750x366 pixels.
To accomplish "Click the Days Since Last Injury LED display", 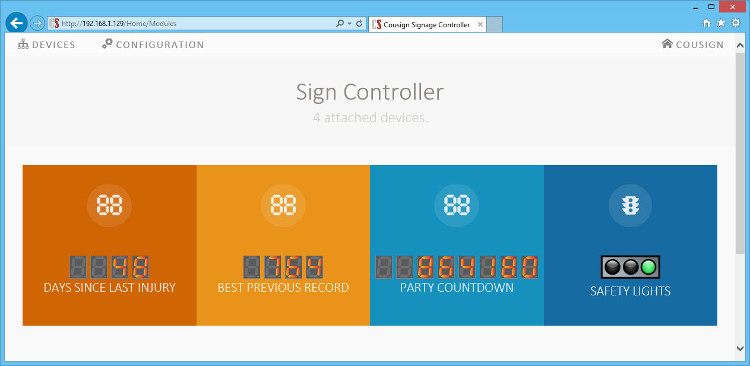I will 109,267.
